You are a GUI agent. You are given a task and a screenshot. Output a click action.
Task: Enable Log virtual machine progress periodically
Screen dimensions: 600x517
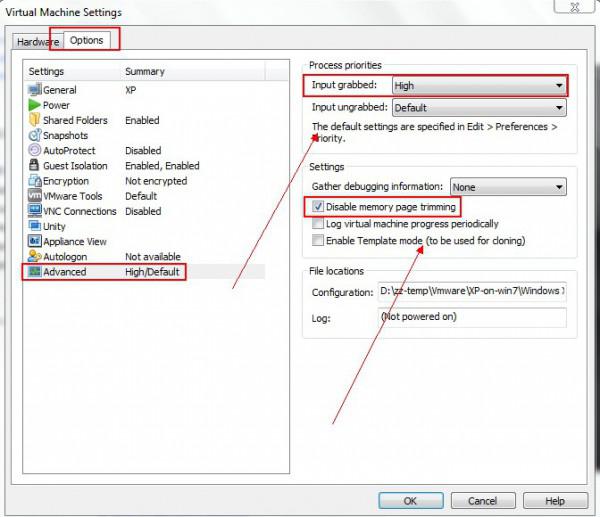[x=318, y=224]
